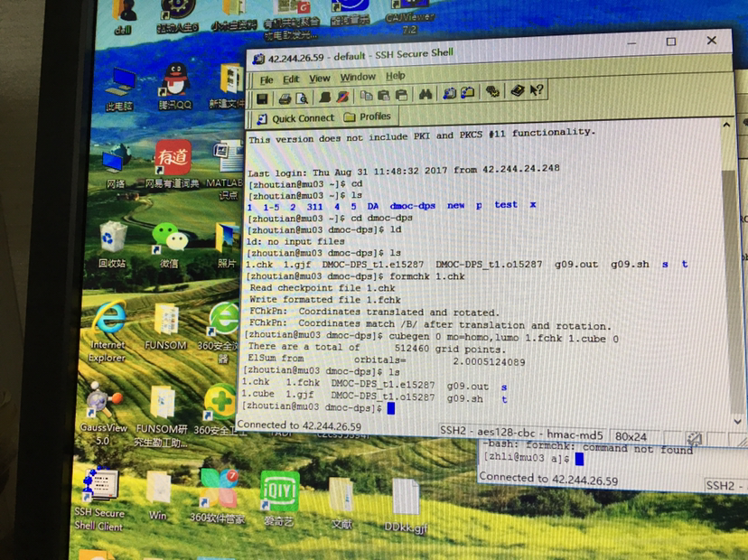Select the Win folder desktop icon
Image resolution: width=748 pixels, height=560 pixels.
pyautogui.click(x=158, y=495)
